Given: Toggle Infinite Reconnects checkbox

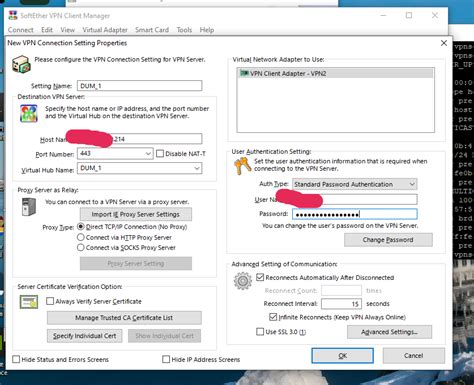Looking at the screenshot, I should pos(273,317).
